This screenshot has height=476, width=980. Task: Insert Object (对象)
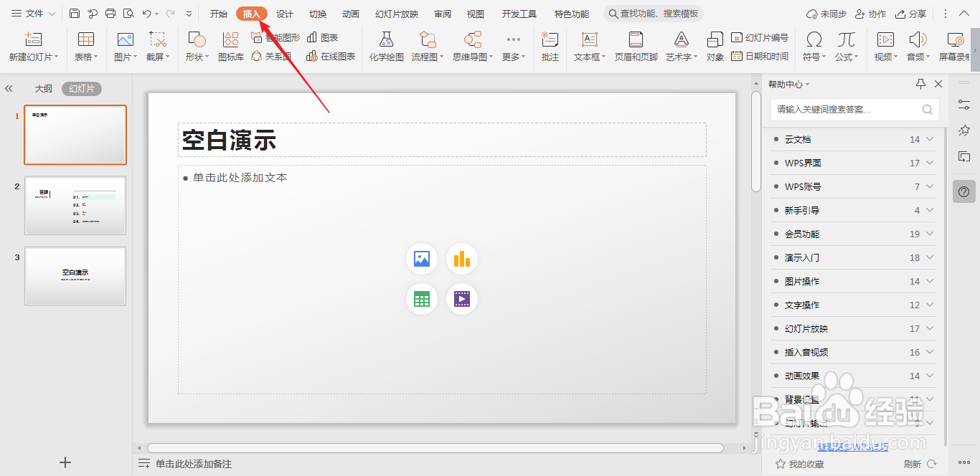pyautogui.click(x=715, y=46)
